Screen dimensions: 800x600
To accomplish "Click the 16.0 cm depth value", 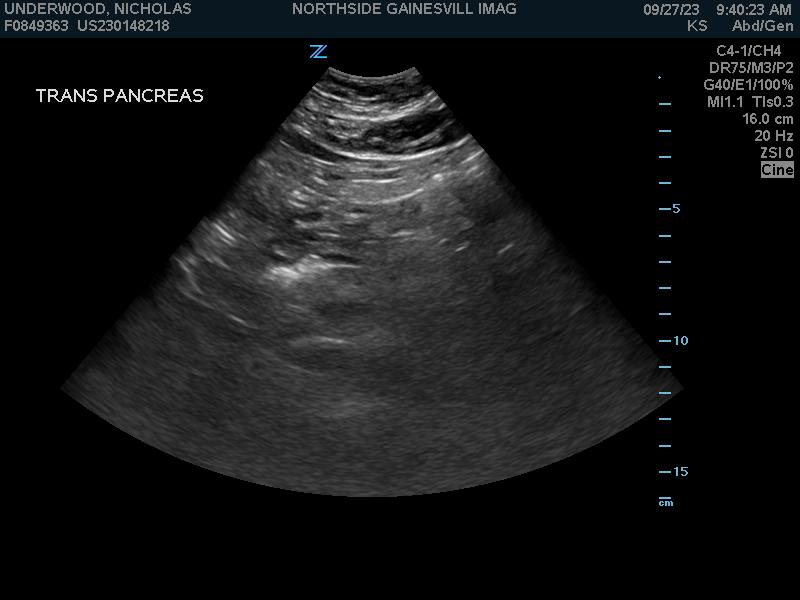I will (x=767, y=119).
